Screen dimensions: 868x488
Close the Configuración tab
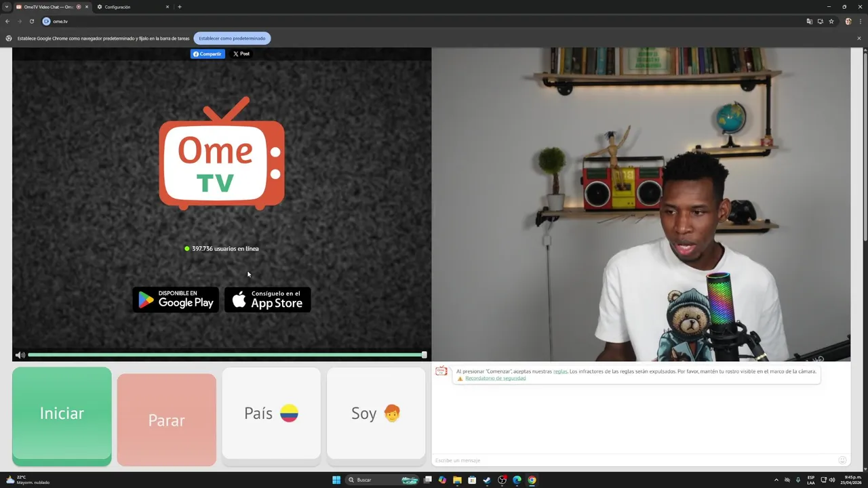[167, 7]
